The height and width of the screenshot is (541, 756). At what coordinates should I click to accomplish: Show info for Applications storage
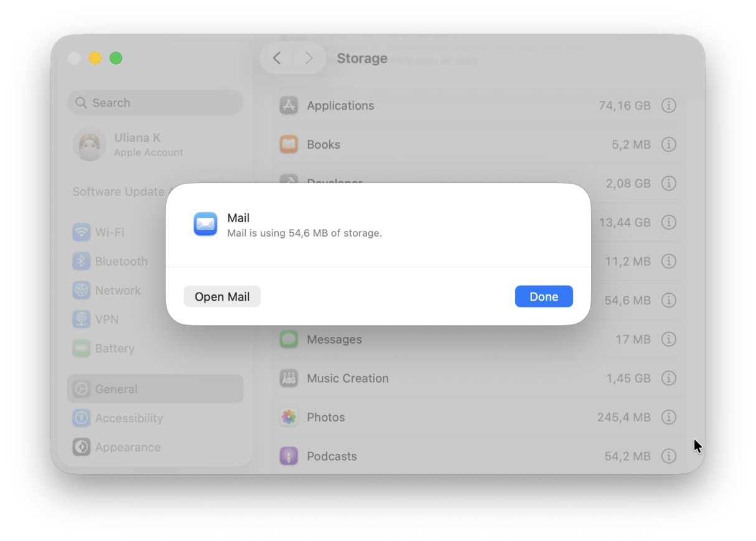tap(669, 105)
